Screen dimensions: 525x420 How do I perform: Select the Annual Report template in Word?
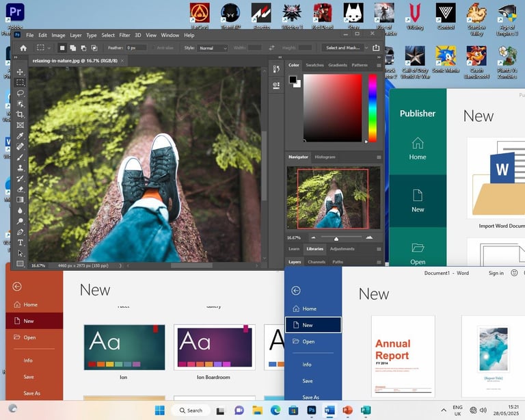point(403,356)
